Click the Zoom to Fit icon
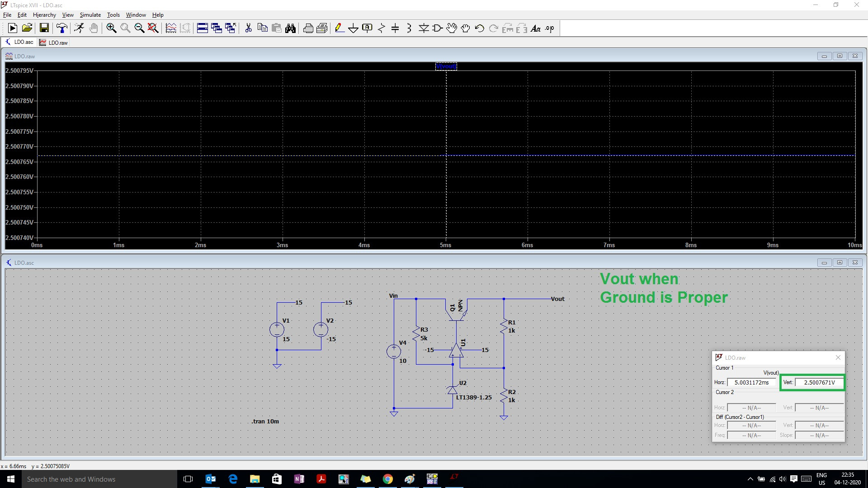This screenshot has width=868, height=488. (x=153, y=28)
